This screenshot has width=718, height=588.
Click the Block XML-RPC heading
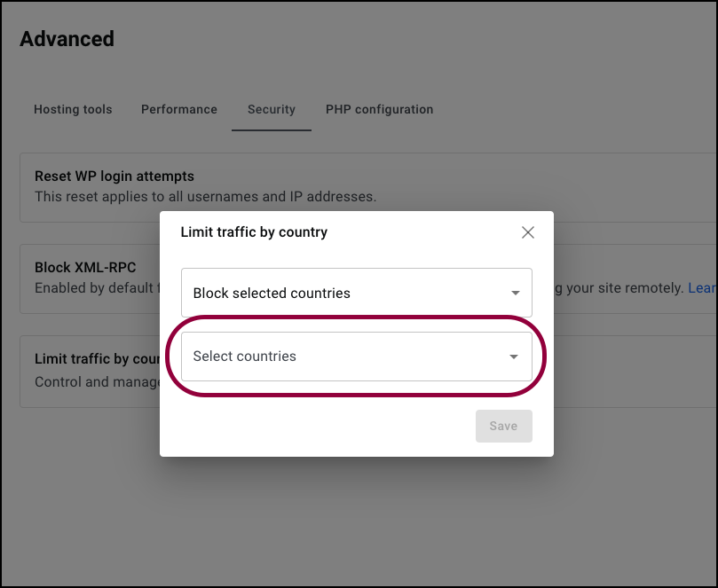click(x=85, y=267)
